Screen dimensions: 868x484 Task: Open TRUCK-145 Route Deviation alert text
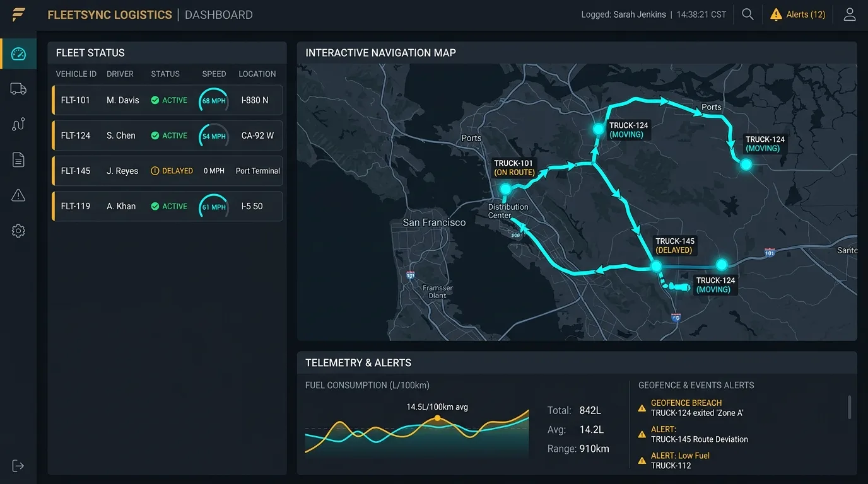[x=700, y=439]
